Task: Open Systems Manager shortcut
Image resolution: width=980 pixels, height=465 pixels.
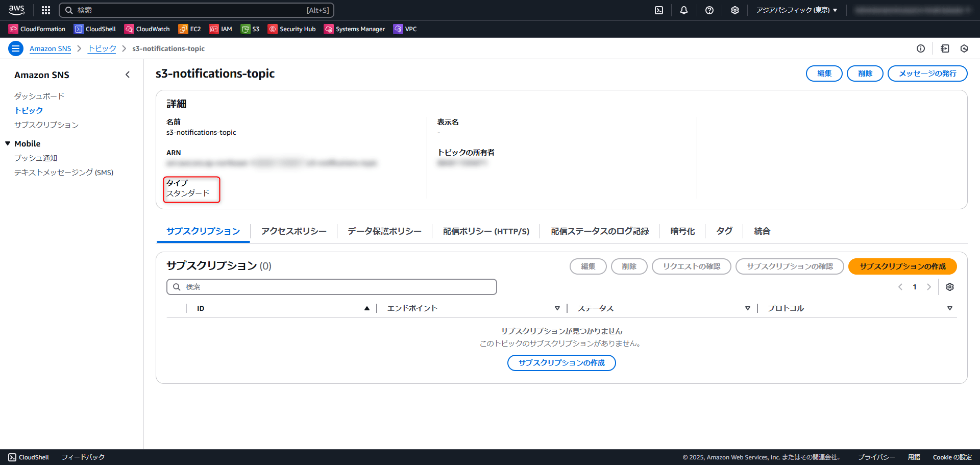Action: [354, 29]
